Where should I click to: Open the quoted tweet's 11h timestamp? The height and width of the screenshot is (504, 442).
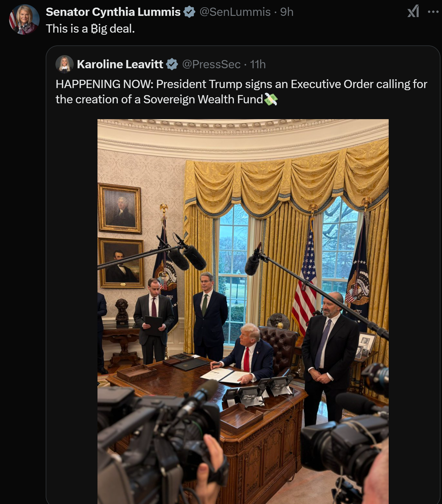click(258, 64)
